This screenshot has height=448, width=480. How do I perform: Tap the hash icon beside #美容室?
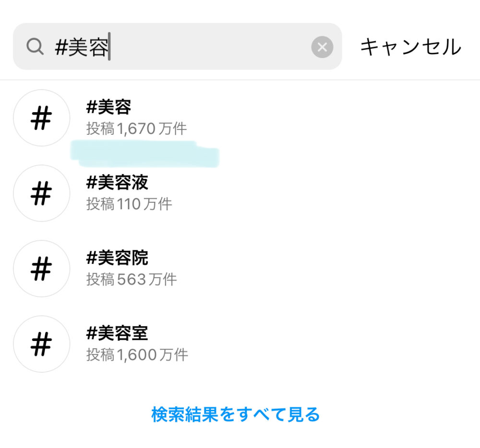(x=41, y=344)
